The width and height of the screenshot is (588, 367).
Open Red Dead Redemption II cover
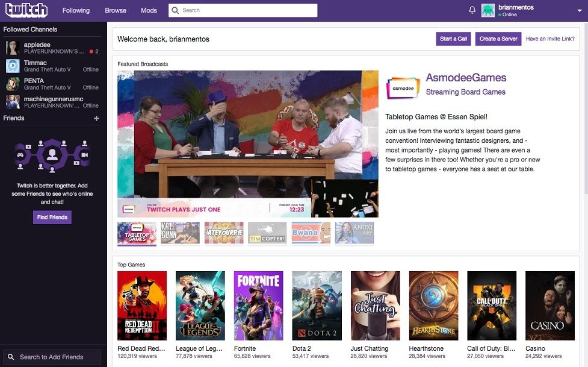[142, 306]
